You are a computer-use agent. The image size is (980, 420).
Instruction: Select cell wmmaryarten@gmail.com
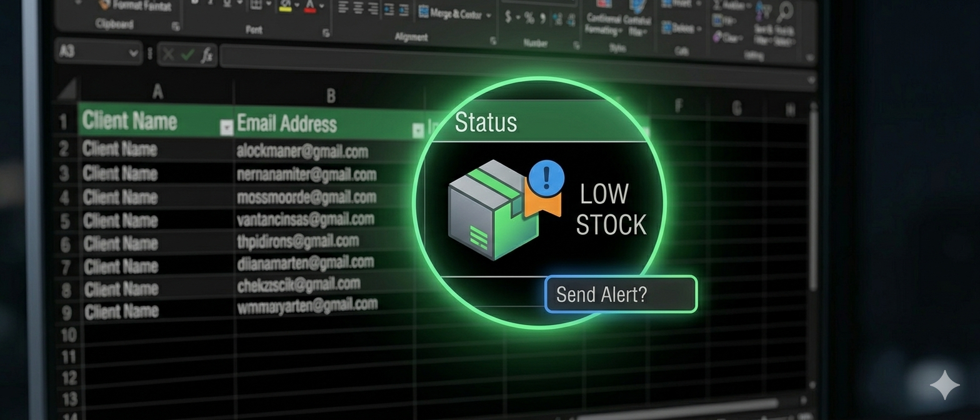(x=325, y=306)
